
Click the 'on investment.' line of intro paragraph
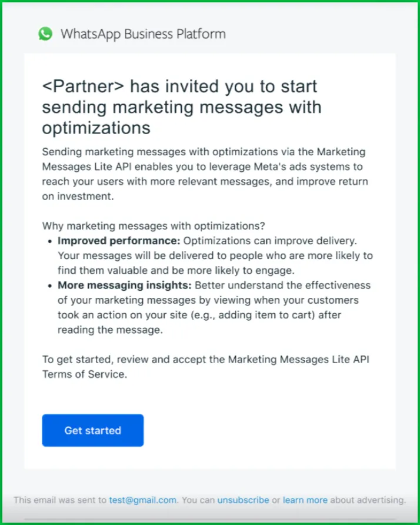click(78, 197)
